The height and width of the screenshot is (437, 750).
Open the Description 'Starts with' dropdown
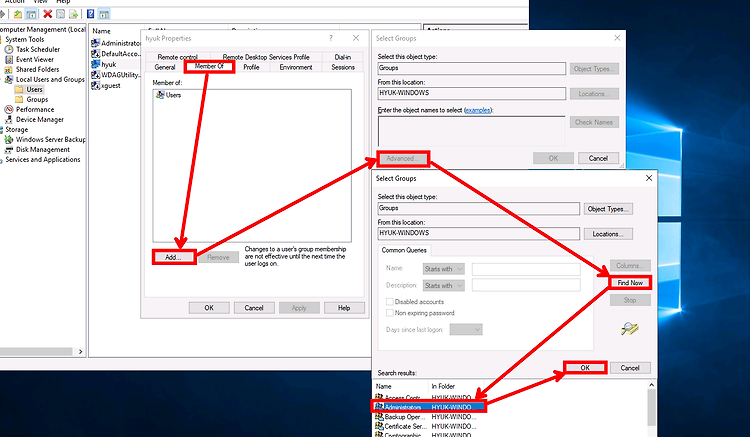coord(443,285)
